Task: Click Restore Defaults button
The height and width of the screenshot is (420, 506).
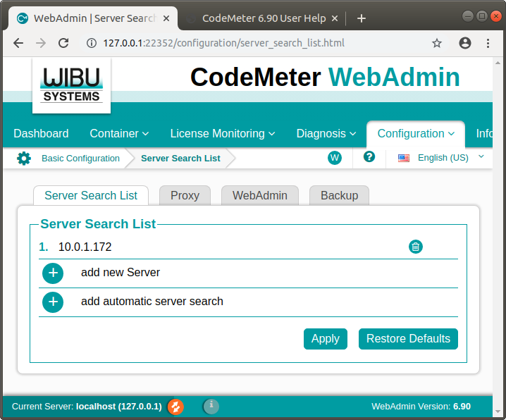Action: [x=408, y=338]
